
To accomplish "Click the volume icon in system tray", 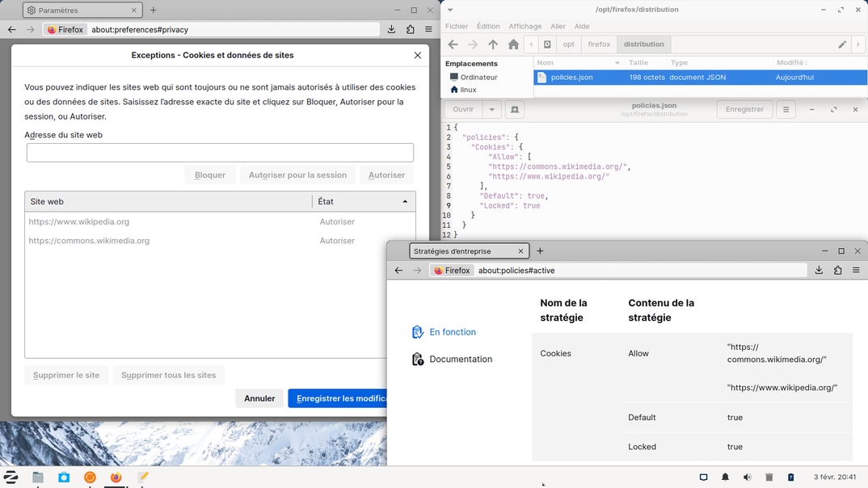I will click(x=747, y=477).
